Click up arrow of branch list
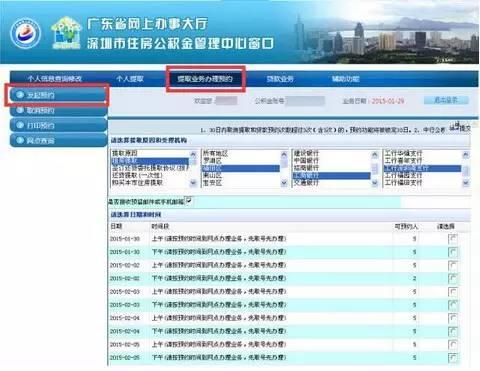The image size is (480, 371). pos(466,154)
